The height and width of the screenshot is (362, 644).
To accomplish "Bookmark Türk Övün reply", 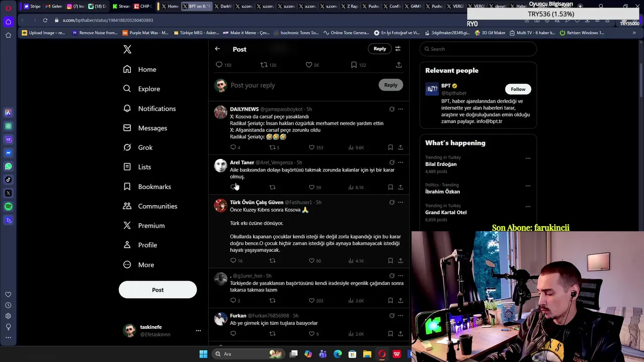I will 390,260.
